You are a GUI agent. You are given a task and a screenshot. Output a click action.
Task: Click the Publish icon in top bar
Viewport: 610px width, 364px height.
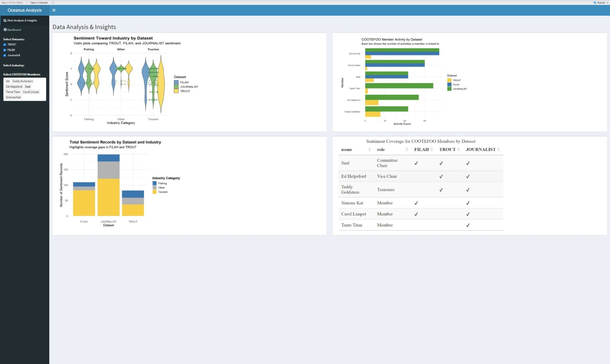coord(595,3)
